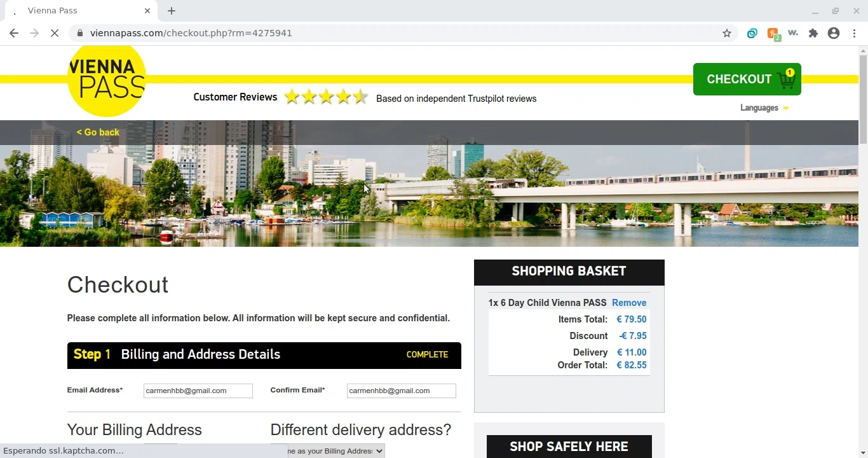Screen dimensions: 868x458
Task: Click the Discount -€ 7.95 value
Action: tap(632, 336)
